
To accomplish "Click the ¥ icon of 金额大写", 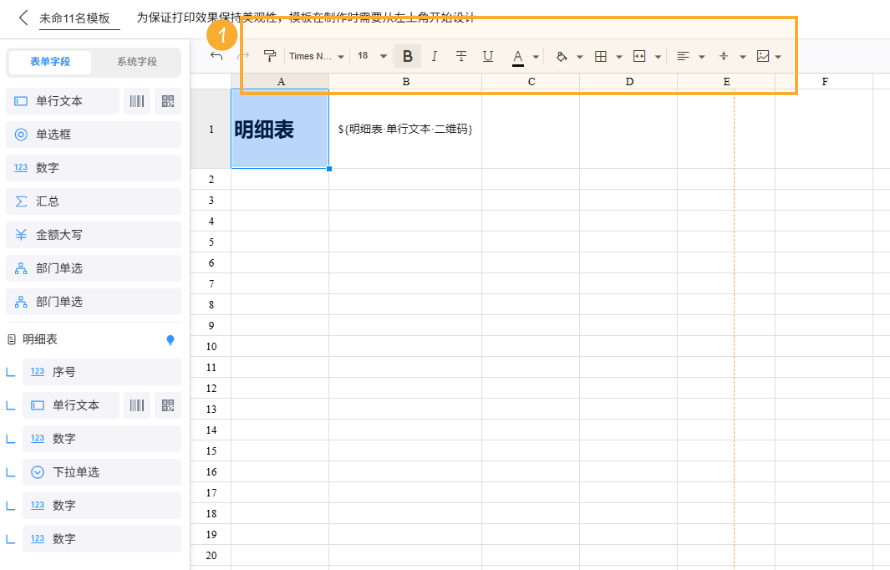I will coord(21,235).
